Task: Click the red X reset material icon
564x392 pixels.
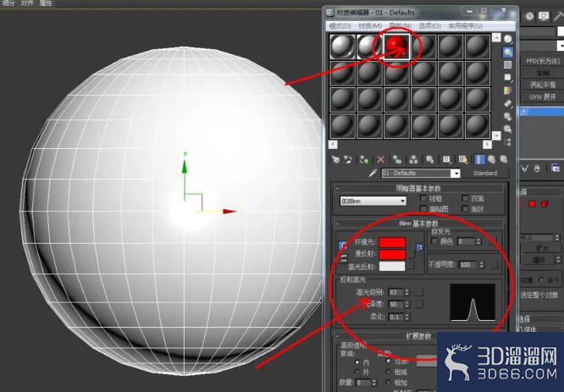Action: (380, 159)
